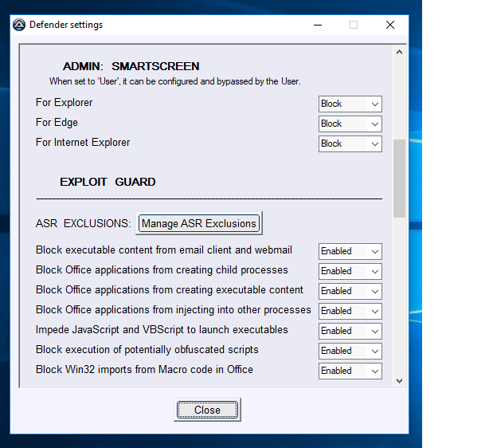
Task: Click the 'ASR EXCLUSIONS:' label
Action: click(x=84, y=223)
